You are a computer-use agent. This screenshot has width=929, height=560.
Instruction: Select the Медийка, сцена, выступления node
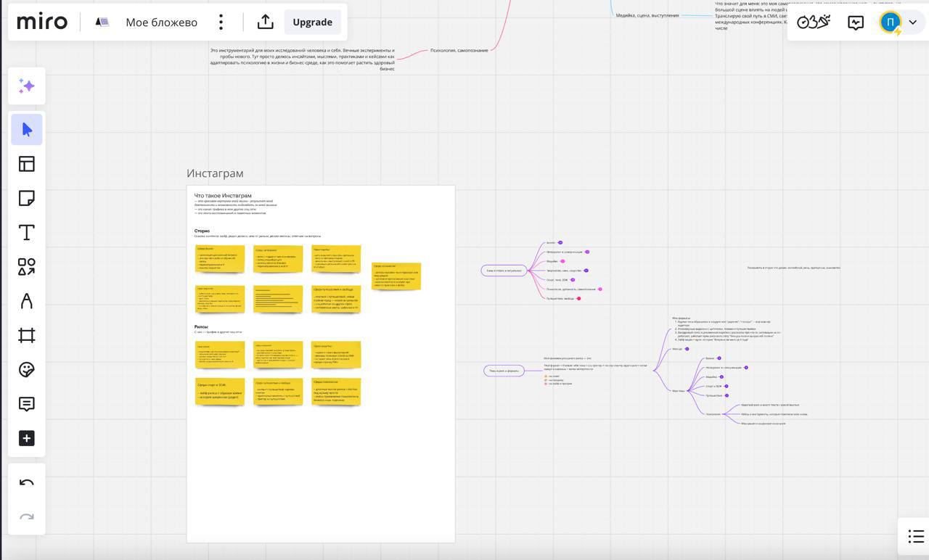647,15
